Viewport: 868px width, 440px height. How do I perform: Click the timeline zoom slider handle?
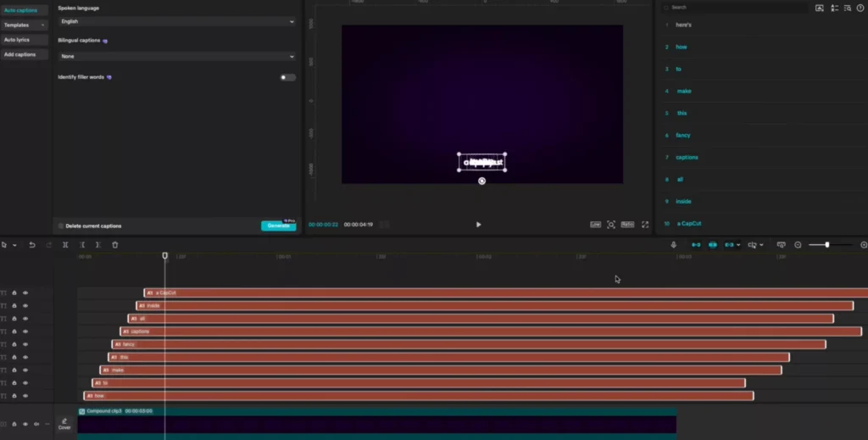[827, 245]
